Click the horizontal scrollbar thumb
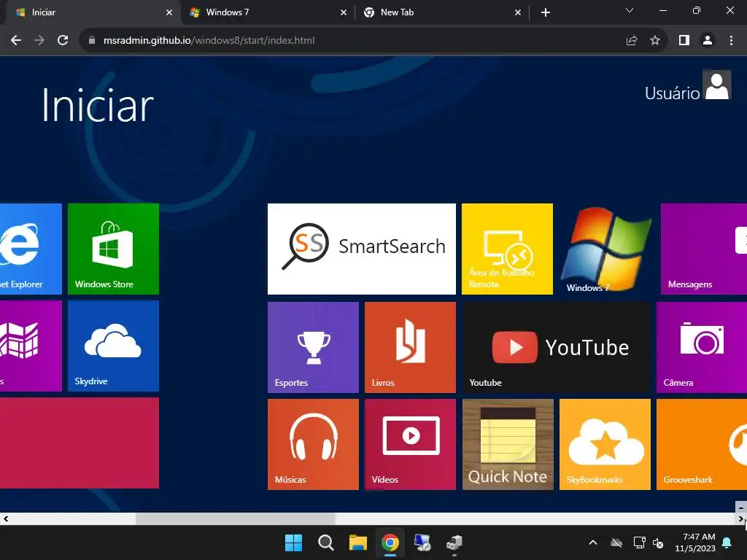 point(236,518)
